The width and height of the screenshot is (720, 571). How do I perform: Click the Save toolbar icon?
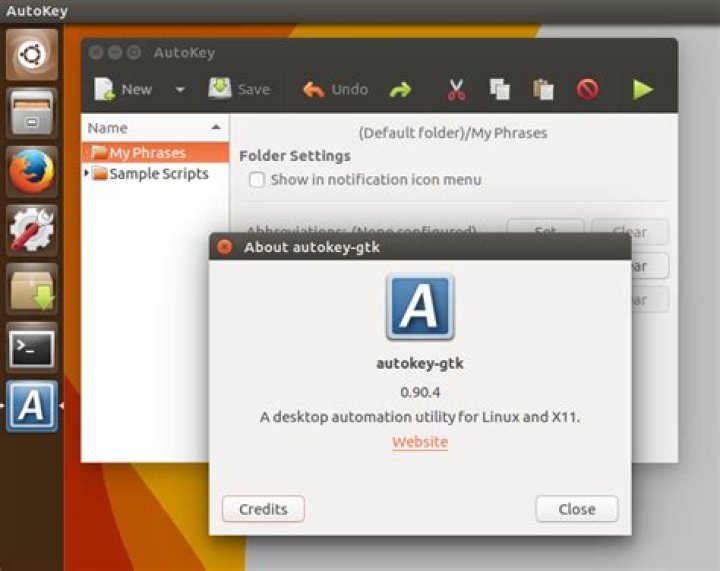tap(220, 88)
